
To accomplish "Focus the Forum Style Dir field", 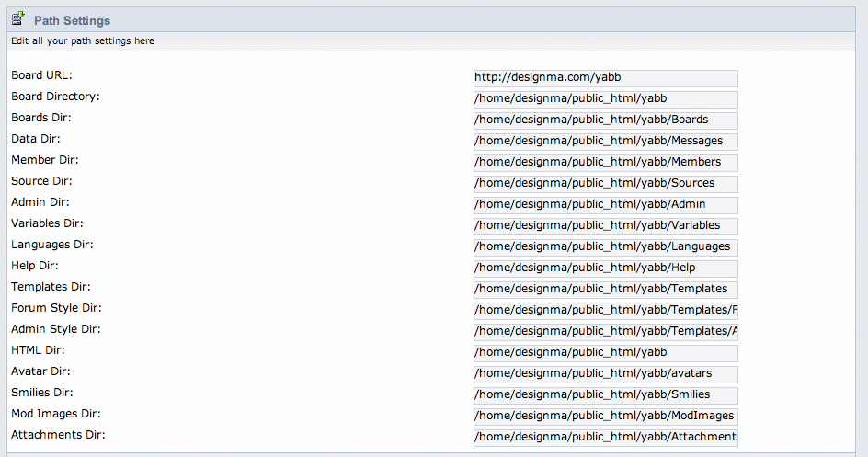I will coord(605,311).
